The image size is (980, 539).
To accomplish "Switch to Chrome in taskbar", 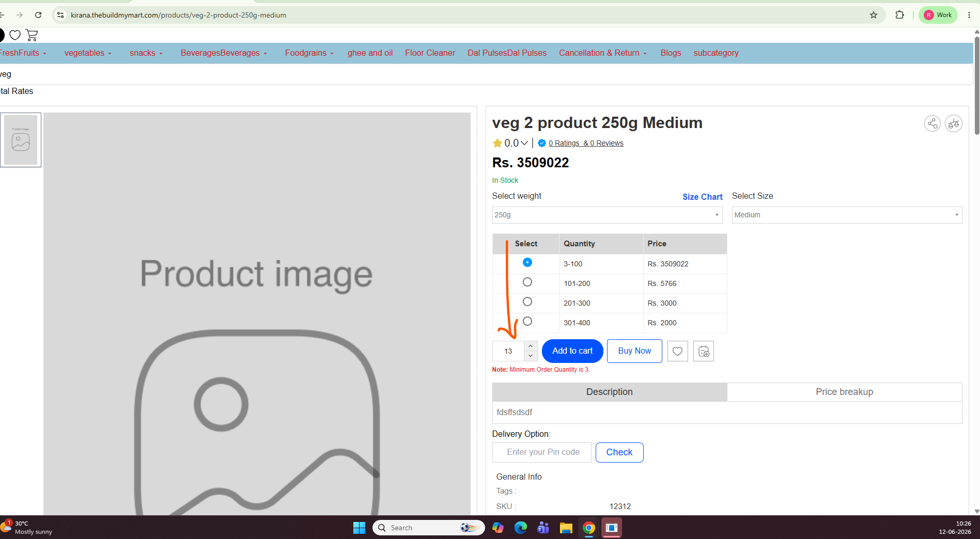I will point(588,528).
